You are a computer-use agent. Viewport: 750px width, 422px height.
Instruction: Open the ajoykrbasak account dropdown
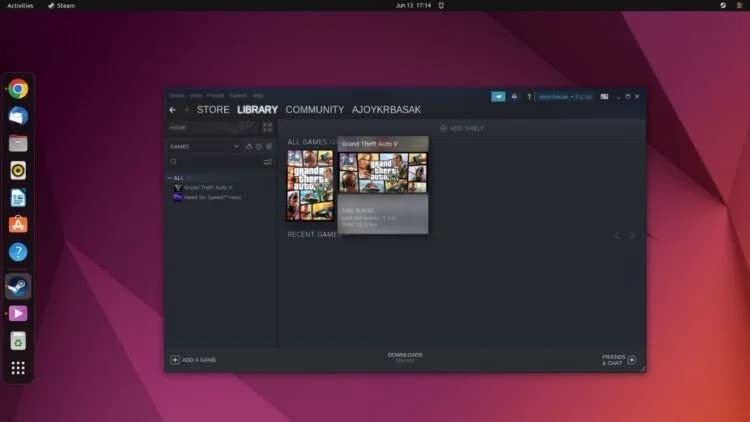click(565, 97)
